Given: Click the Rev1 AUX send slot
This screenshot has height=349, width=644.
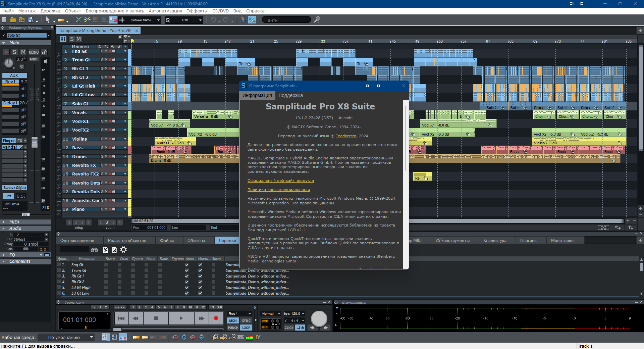Looking at the screenshot, I should click(x=10, y=82).
